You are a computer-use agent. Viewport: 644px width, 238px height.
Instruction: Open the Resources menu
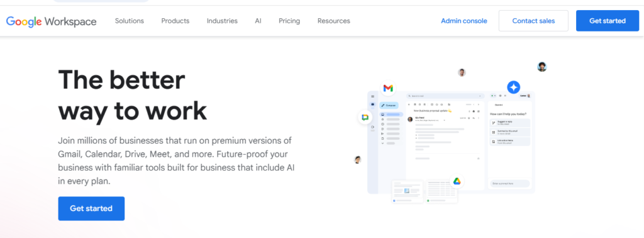(x=334, y=21)
